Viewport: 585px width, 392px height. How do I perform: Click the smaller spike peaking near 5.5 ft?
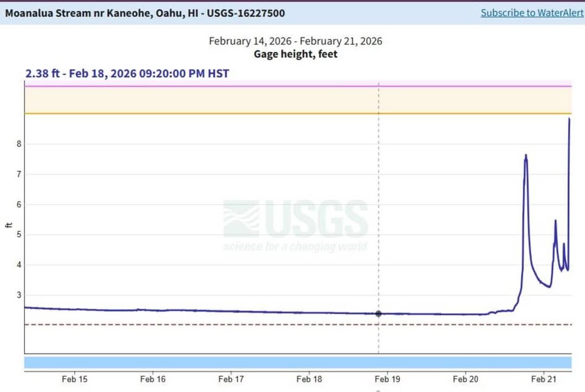[555, 222]
